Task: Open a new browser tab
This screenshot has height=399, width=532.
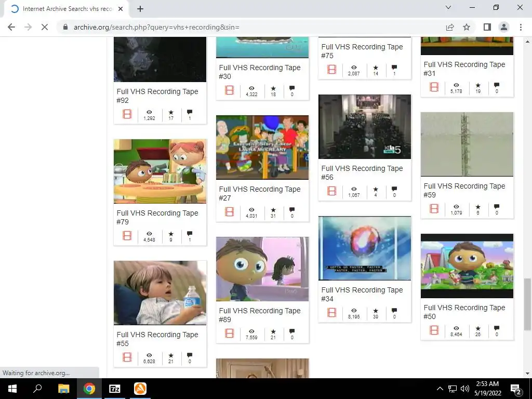Action: click(140, 9)
